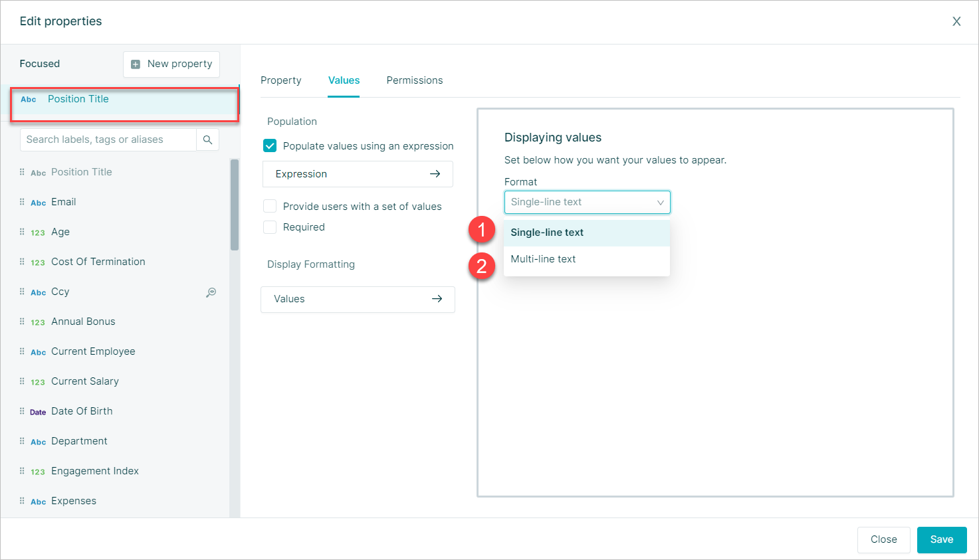Click drag handle icon for Expenses

point(22,501)
